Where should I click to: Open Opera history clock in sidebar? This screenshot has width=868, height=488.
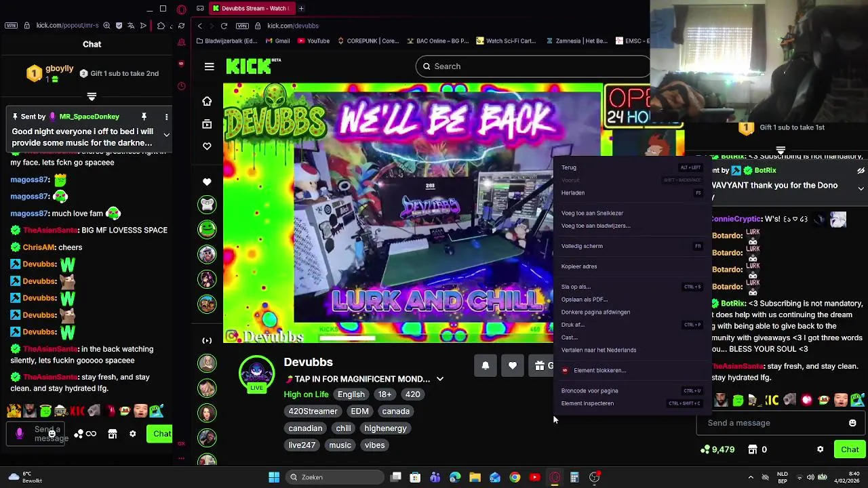[181, 86]
